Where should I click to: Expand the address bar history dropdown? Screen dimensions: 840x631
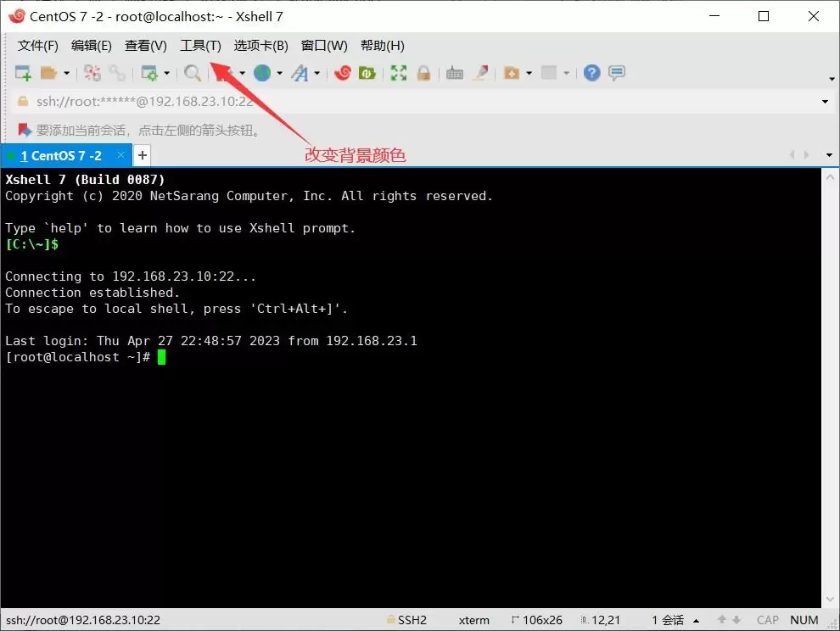[825, 102]
